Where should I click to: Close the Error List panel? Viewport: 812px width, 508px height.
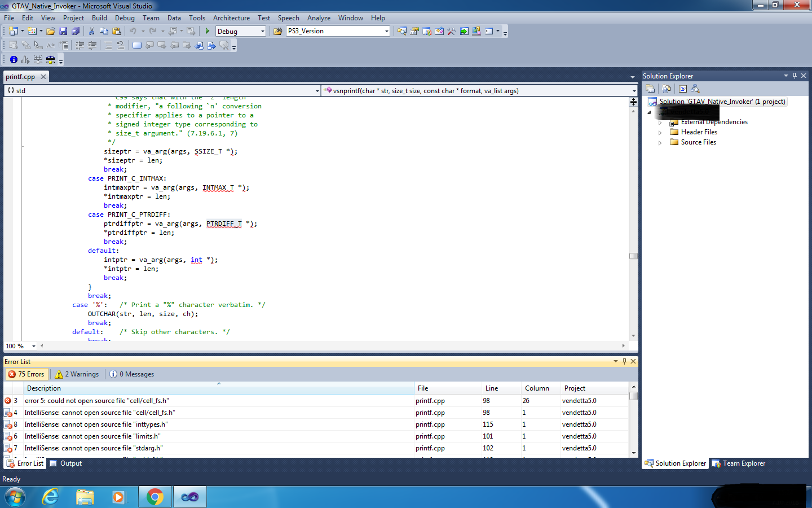633,361
